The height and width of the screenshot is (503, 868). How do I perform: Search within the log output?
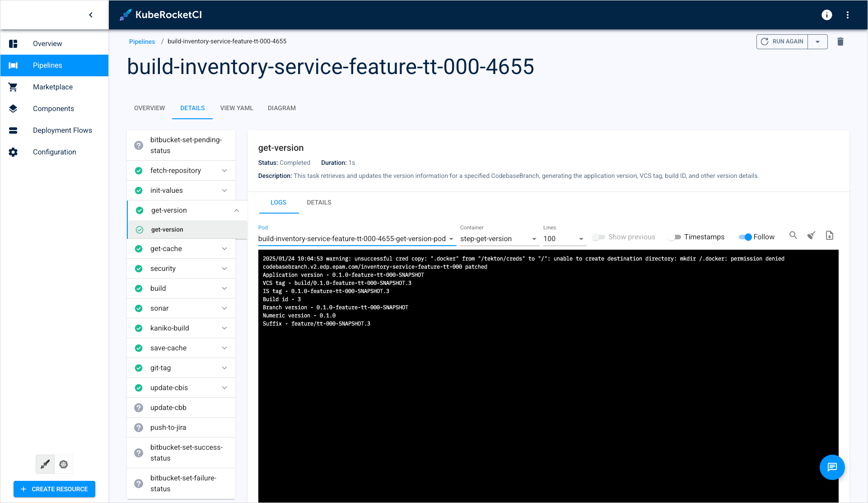793,235
